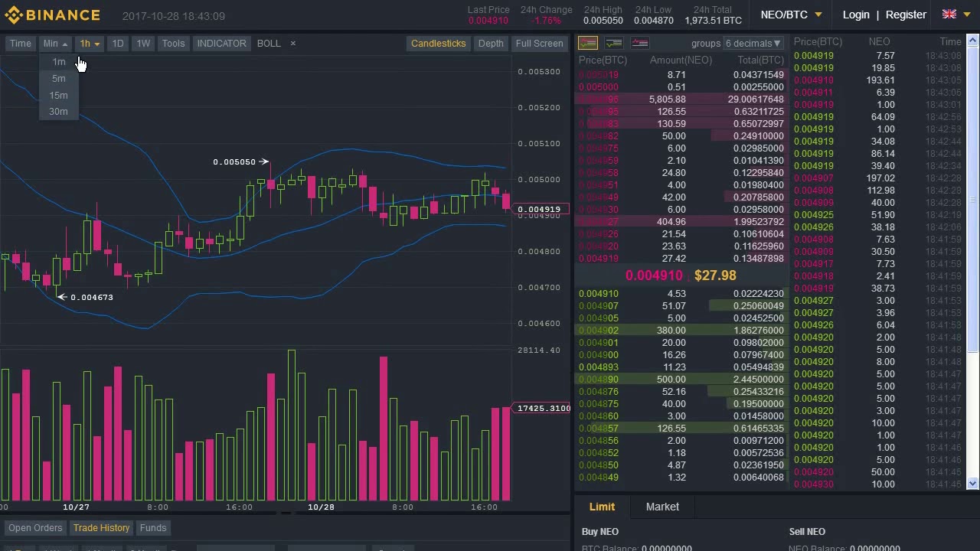The image size is (980, 551).
Task: Select the 5m interval option
Action: 58,78
